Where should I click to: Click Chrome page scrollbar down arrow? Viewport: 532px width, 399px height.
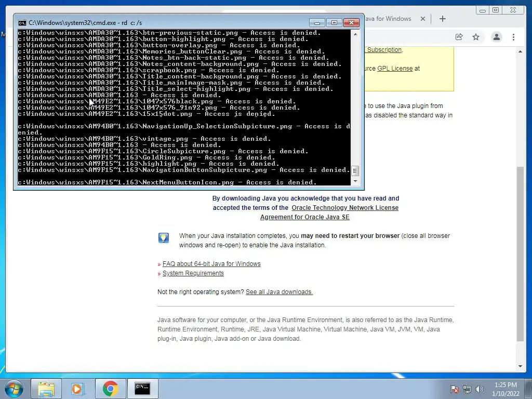(x=520, y=366)
